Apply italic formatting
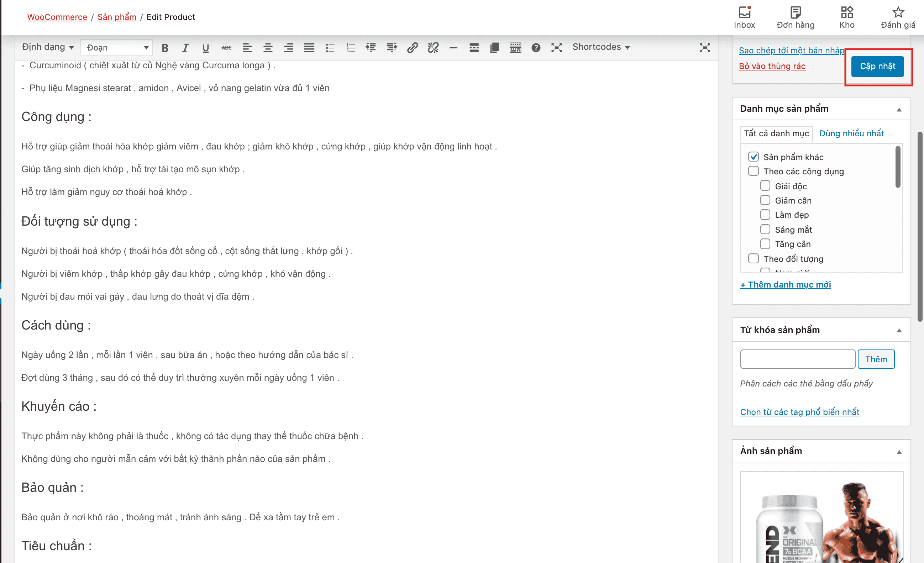 [x=185, y=48]
